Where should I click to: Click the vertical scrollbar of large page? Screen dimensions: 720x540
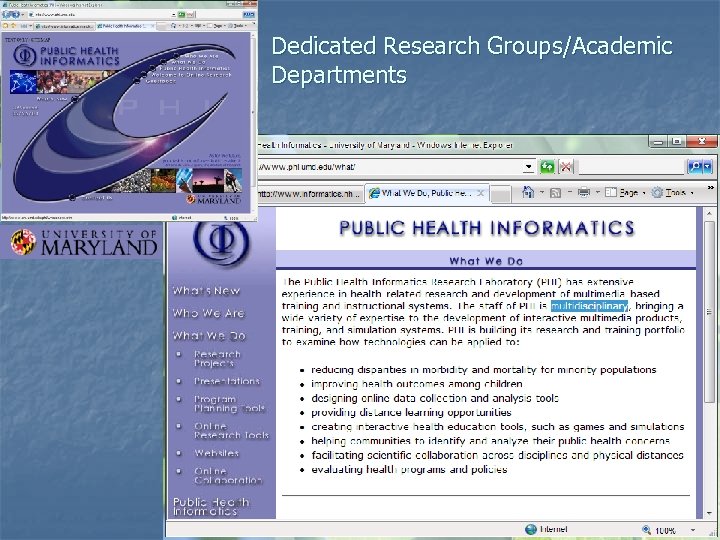point(709,312)
